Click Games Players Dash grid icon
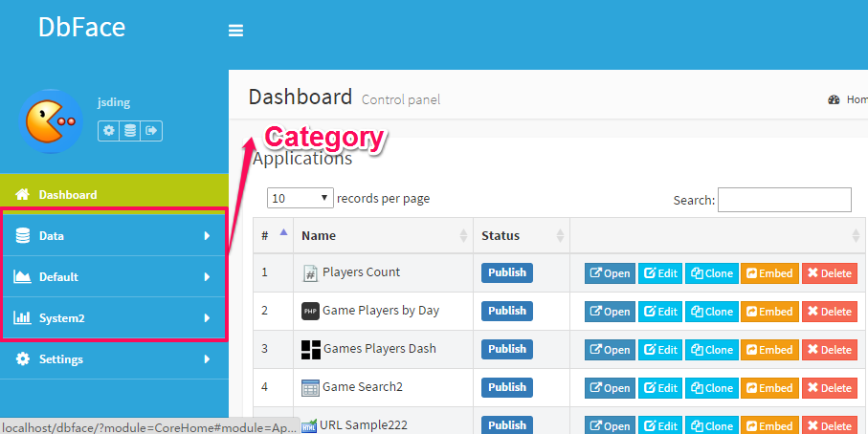The width and height of the screenshot is (868, 434). pyautogui.click(x=311, y=350)
